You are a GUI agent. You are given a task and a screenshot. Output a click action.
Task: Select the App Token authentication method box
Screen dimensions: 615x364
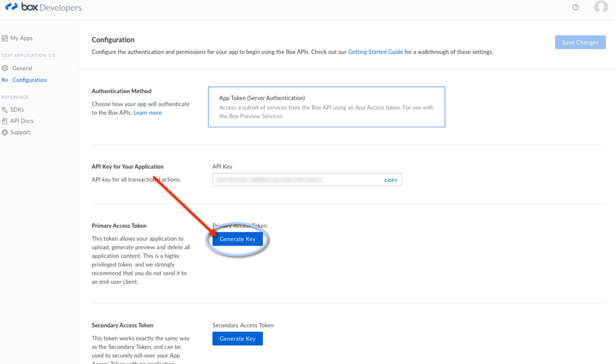click(326, 107)
